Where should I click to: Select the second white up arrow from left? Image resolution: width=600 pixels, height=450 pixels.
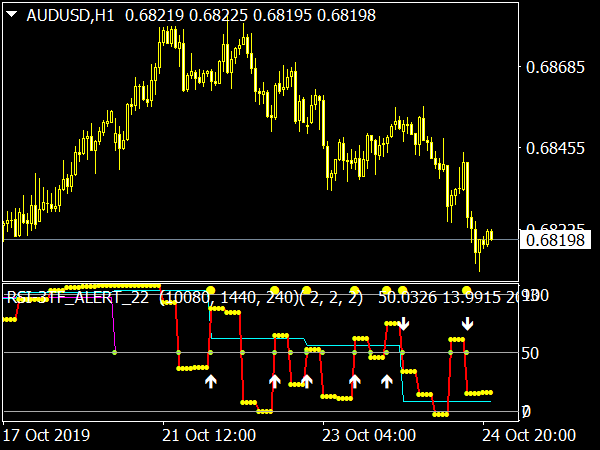[274, 381]
